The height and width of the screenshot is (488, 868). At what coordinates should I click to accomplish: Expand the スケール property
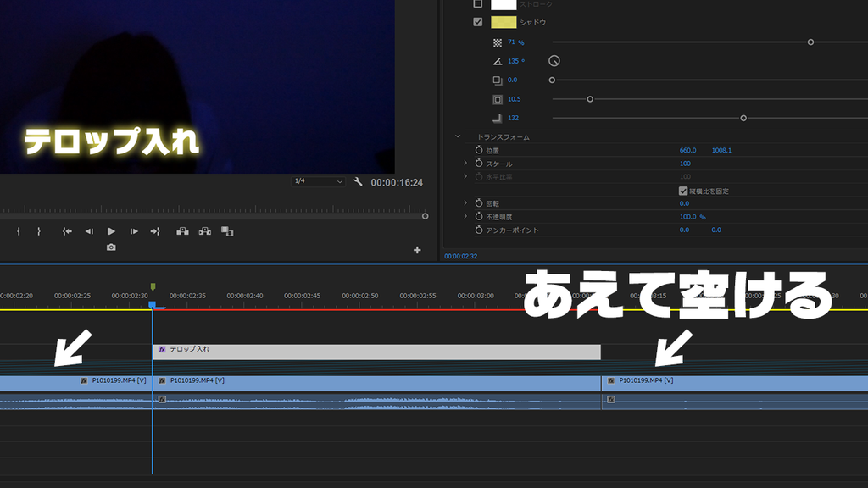tap(465, 164)
